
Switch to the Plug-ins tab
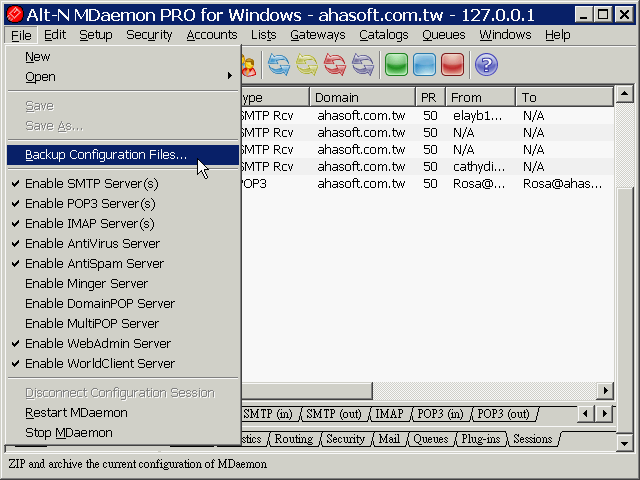click(481, 439)
